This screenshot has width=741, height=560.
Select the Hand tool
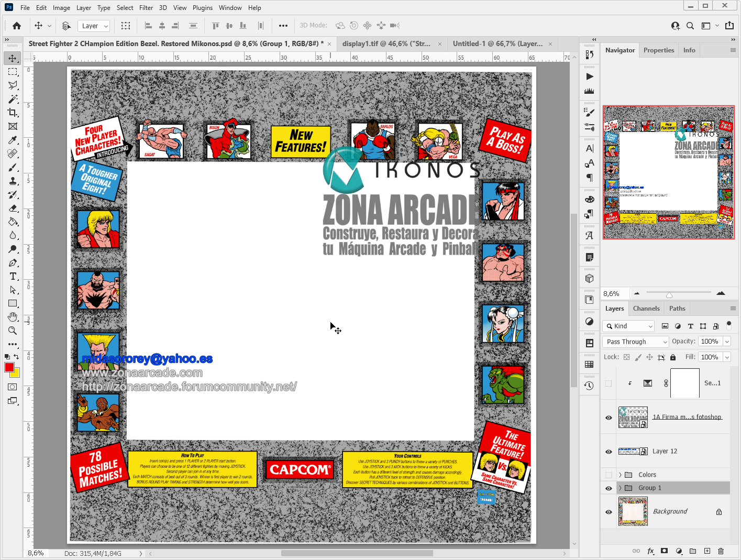click(13, 317)
